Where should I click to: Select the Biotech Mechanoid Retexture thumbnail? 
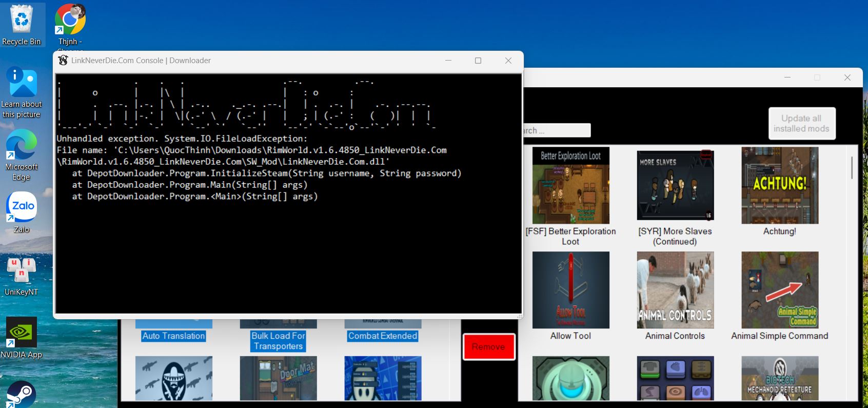pos(780,378)
